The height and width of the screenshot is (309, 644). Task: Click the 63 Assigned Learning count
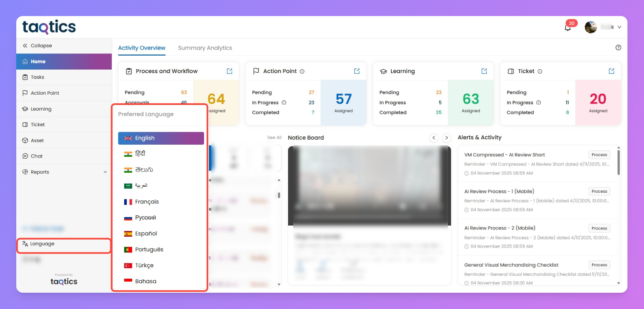(x=471, y=103)
